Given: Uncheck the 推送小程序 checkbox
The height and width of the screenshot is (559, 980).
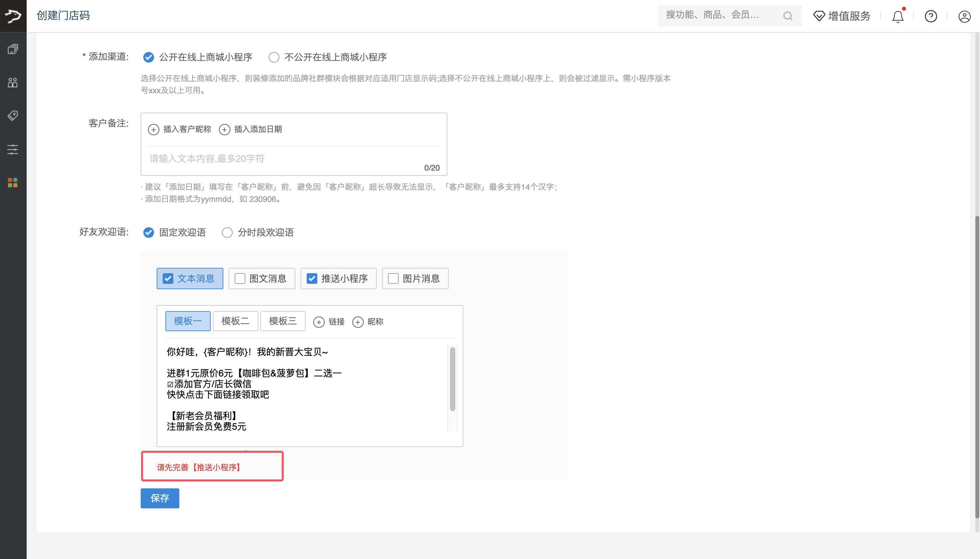Looking at the screenshot, I should [312, 279].
